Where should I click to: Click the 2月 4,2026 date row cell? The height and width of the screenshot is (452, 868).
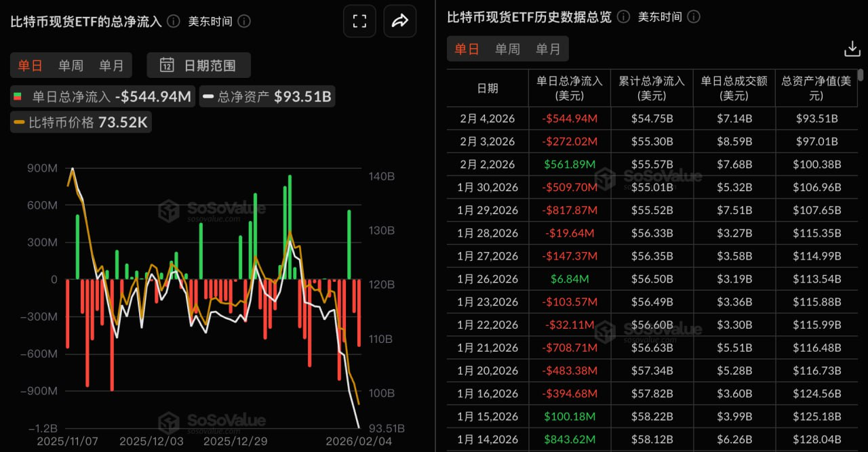(487, 119)
